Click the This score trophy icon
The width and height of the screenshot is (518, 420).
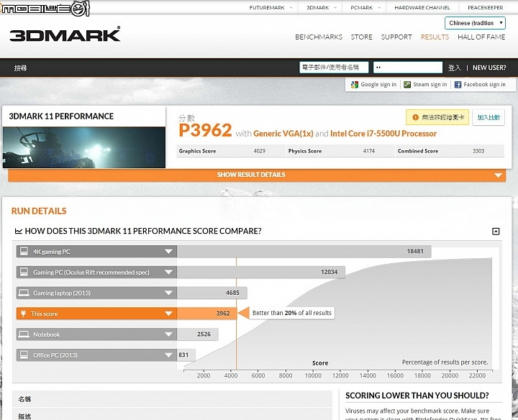pyautogui.click(x=23, y=314)
